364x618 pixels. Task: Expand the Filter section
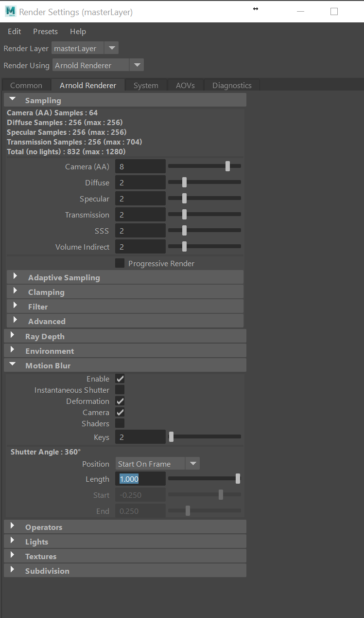click(x=125, y=307)
